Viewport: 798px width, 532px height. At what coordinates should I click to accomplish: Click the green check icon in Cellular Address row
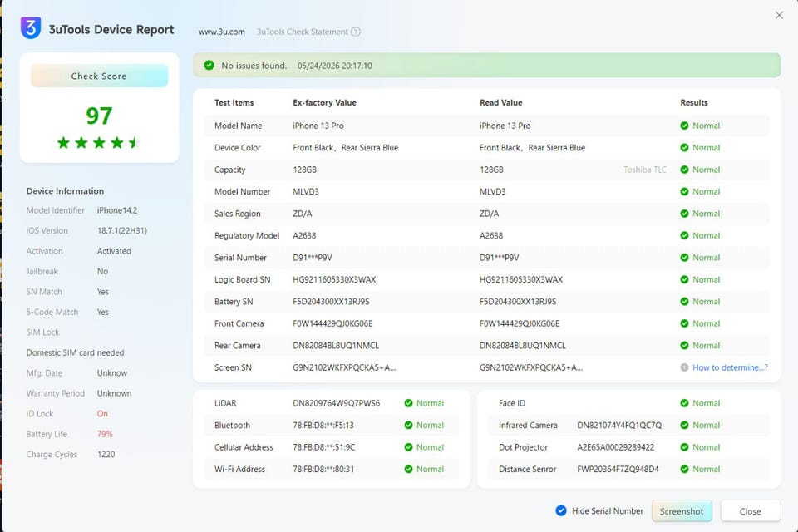pos(409,447)
